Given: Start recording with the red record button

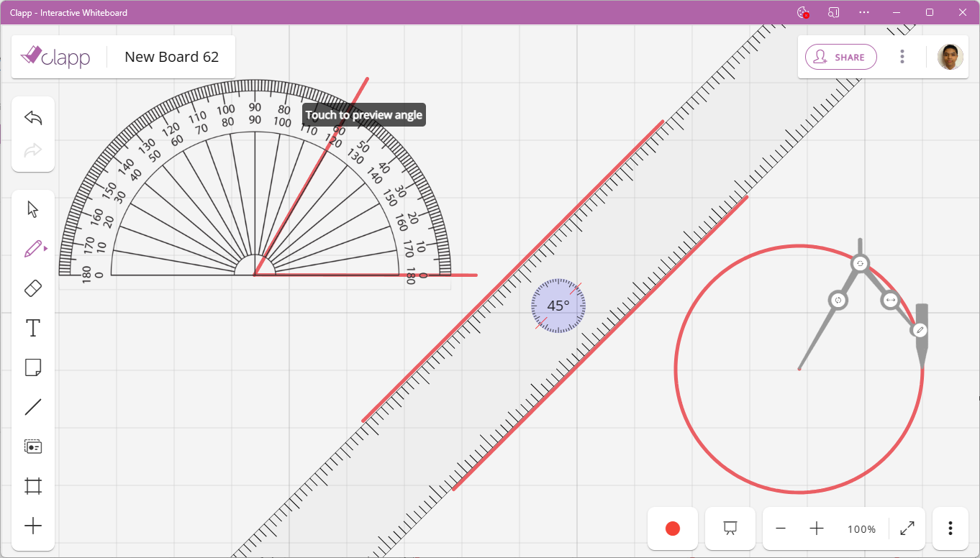Looking at the screenshot, I should [672, 528].
